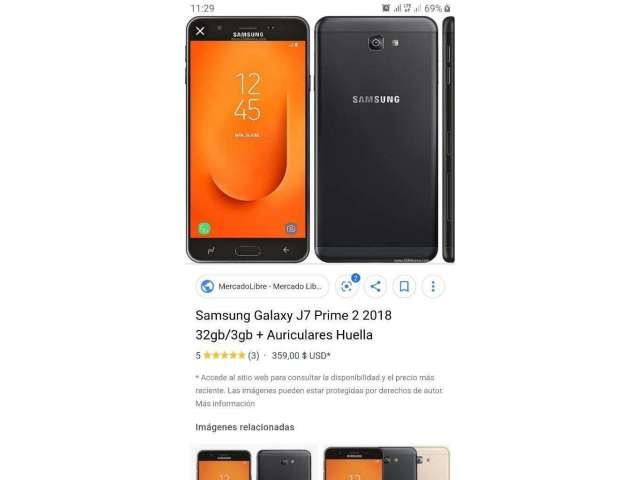Image resolution: width=640 pixels, height=480 pixels.
Task: Tap the 11:29 clock in status bar
Action: [202, 8]
